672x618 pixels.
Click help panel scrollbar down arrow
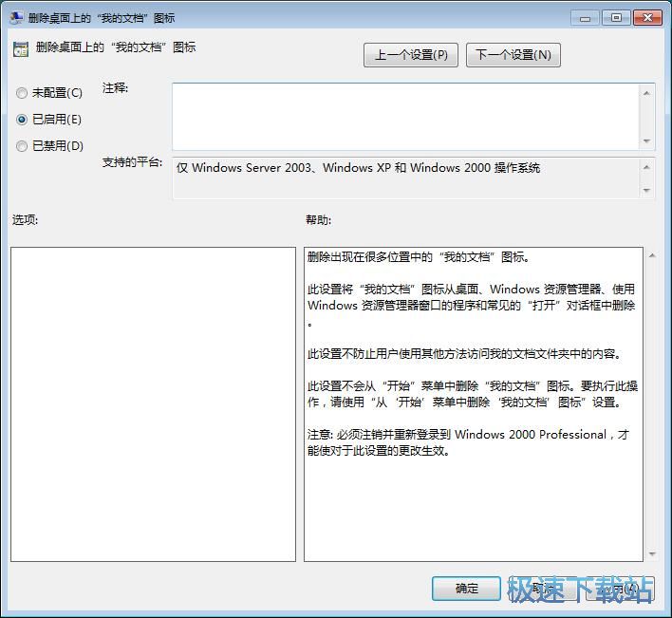[652, 554]
